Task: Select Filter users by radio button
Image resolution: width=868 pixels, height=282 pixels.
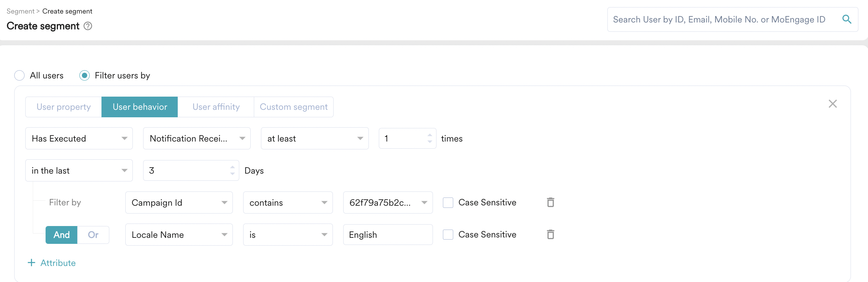Action: pos(84,76)
